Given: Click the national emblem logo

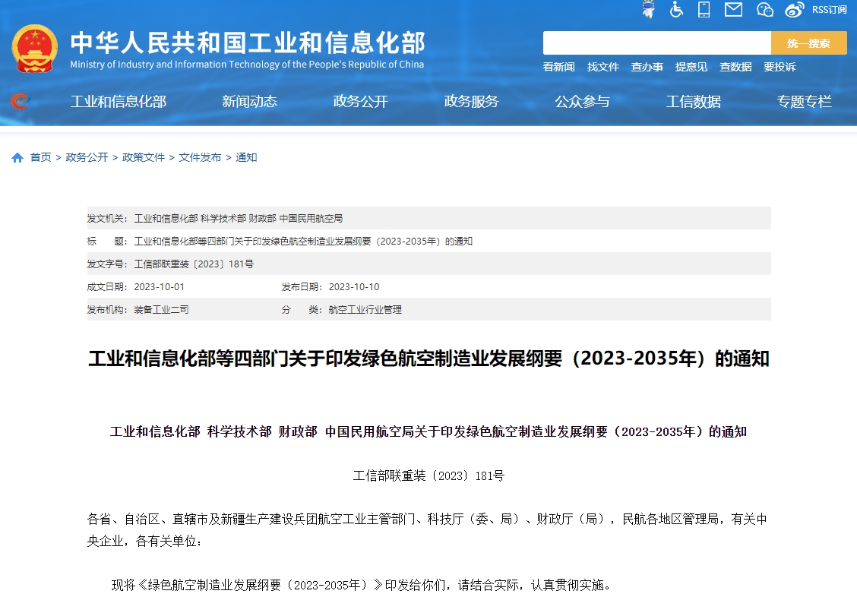Looking at the screenshot, I should pyautogui.click(x=35, y=49).
